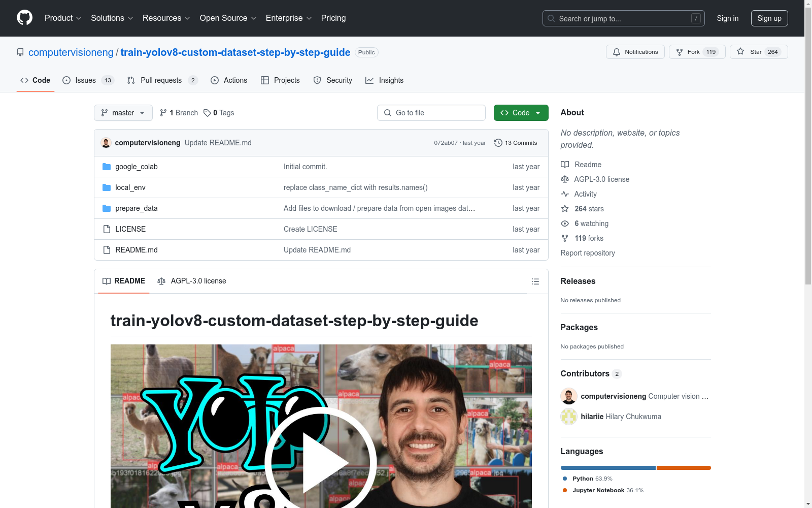Viewport: 812px width, 508px height.
Task: Click the GitHub logo icon
Action: point(24,18)
